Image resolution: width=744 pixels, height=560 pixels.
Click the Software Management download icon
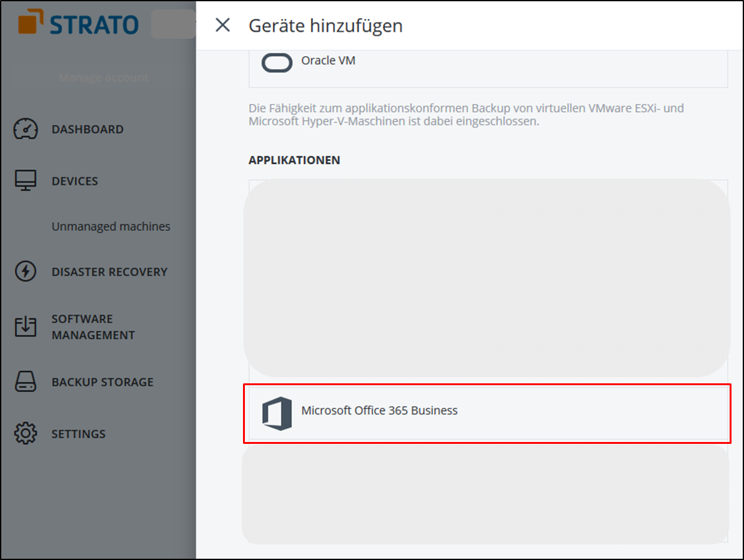pos(26,327)
